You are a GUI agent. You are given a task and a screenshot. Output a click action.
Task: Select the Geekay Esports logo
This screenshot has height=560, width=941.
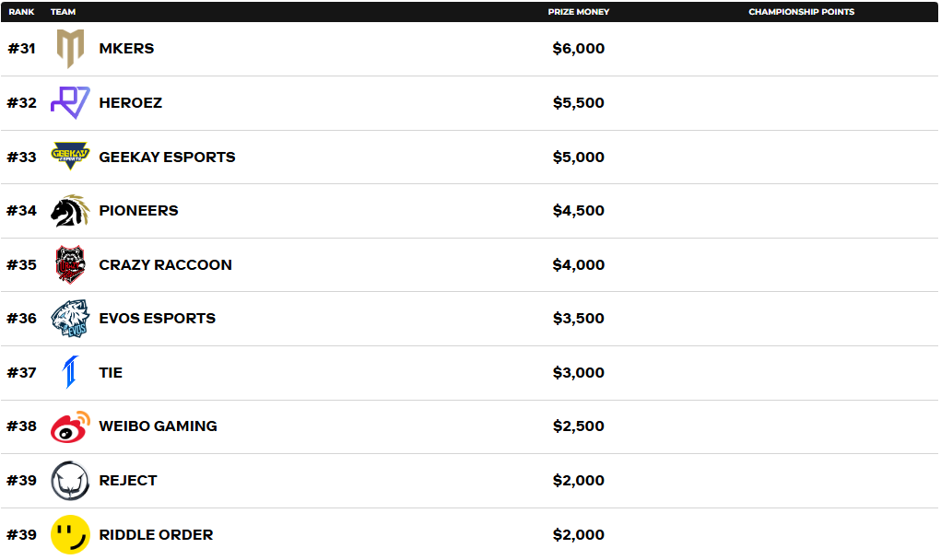click(x=70, y=157)
